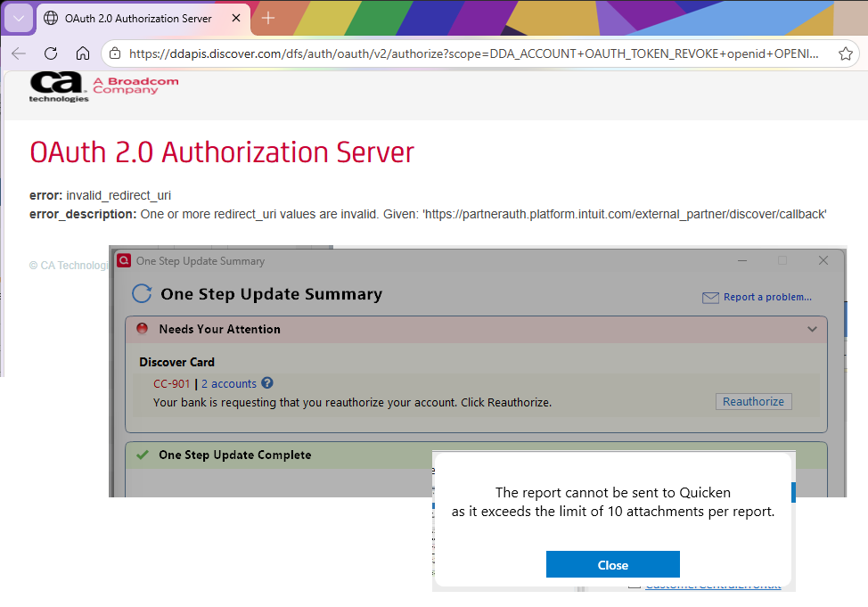The image size is (868, 607).
Task: Click the bank reauthorize request message text
Action: 353,403
